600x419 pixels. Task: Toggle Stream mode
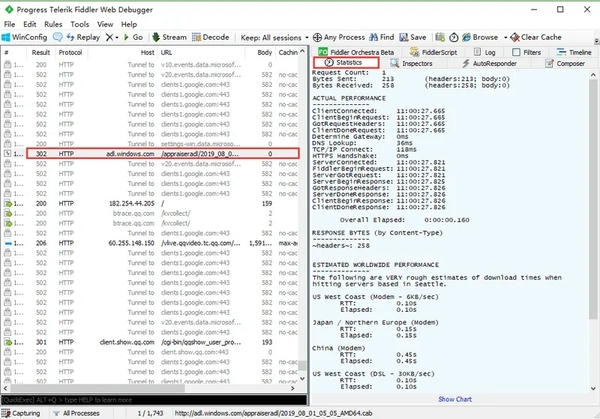click(169, 37)
